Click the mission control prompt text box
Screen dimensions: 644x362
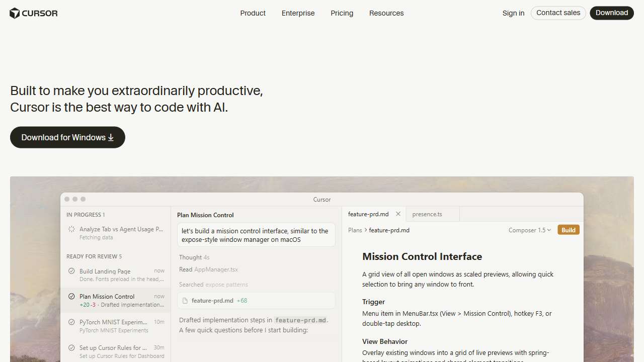click(x=256, y=235)
